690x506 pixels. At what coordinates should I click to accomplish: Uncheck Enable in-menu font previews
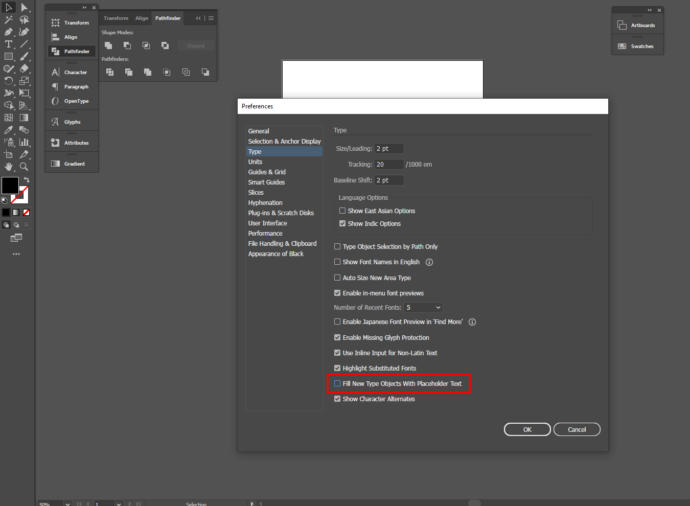337,293
